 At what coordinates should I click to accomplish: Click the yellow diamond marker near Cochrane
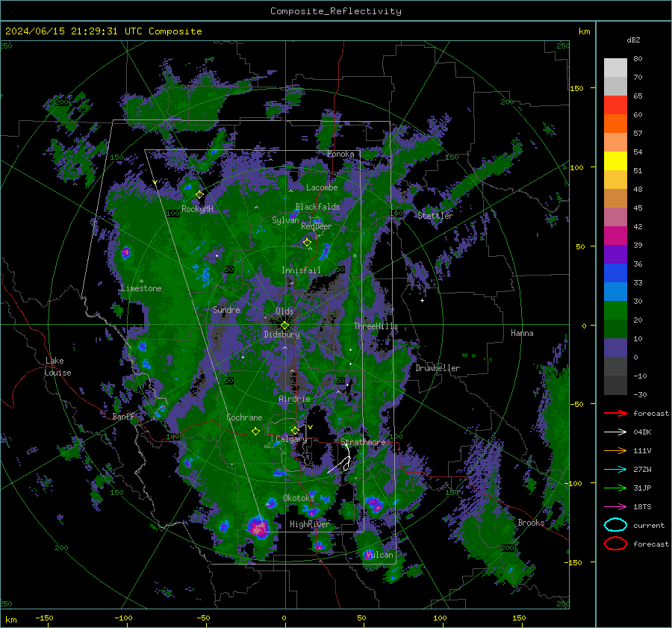pos(255,432)
